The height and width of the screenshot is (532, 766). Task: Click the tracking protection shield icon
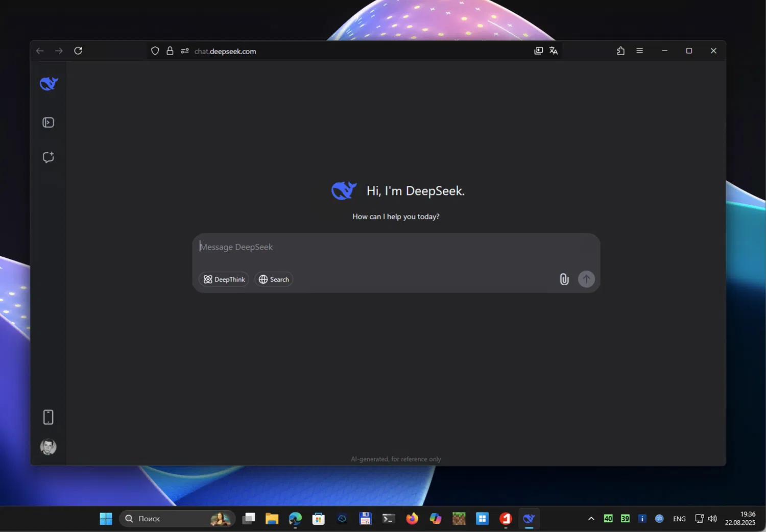tap(155, 51)
